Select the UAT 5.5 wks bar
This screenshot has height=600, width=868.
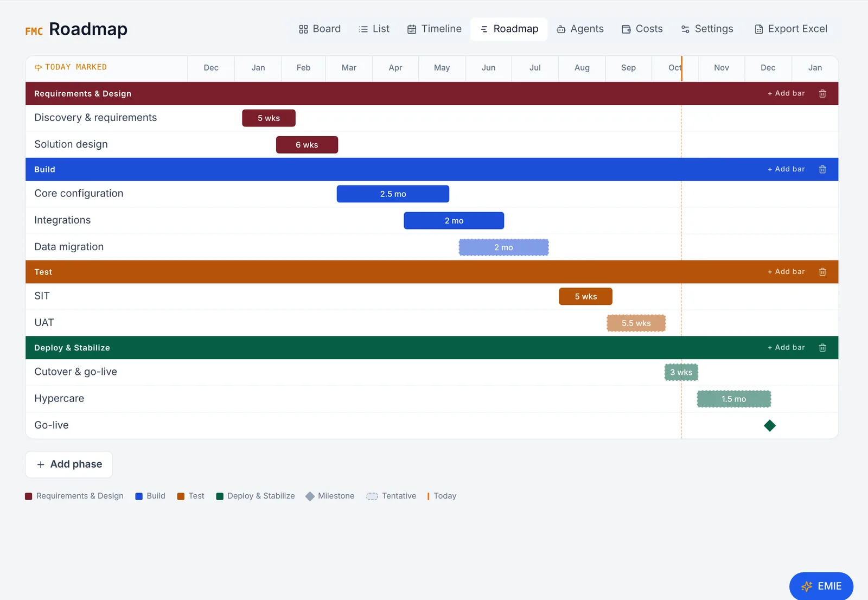coord(636,323)
